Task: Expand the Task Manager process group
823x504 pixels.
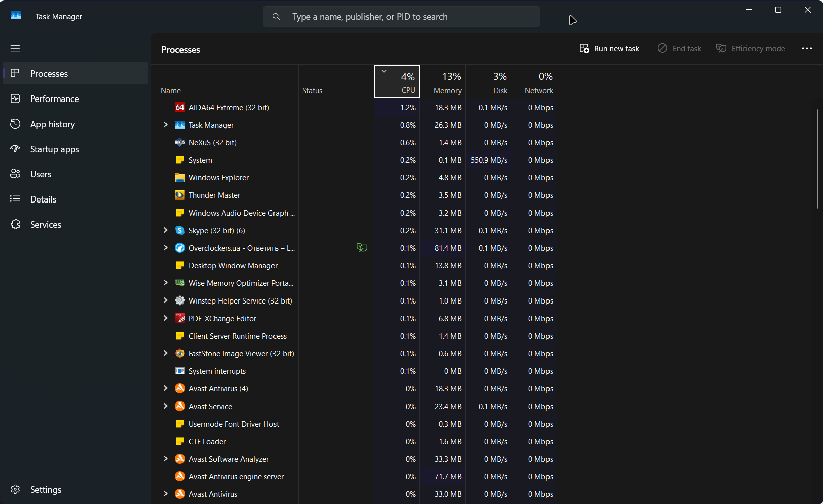Action: [165, 125]
